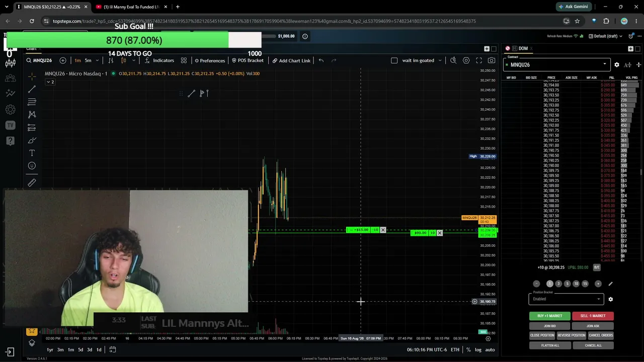Click the compare or add symbol plus icon
Viewport: 644px width, 362px height.
click(x=63, y=60)
